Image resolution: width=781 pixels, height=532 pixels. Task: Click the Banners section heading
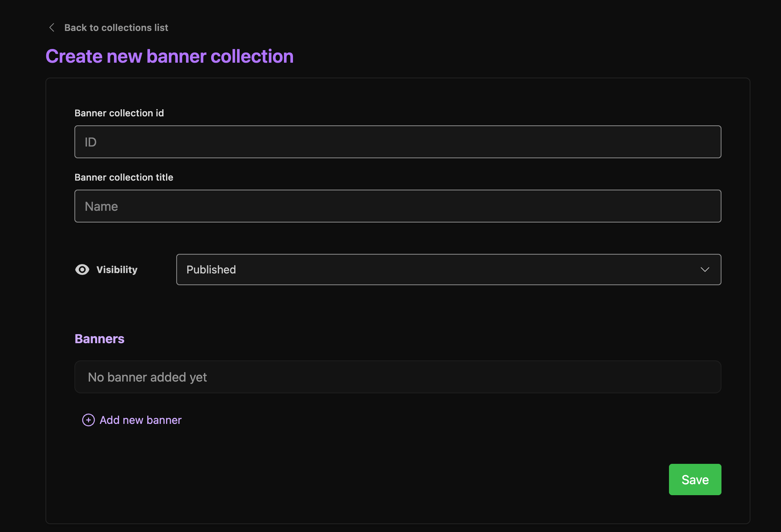click(99, 339)
